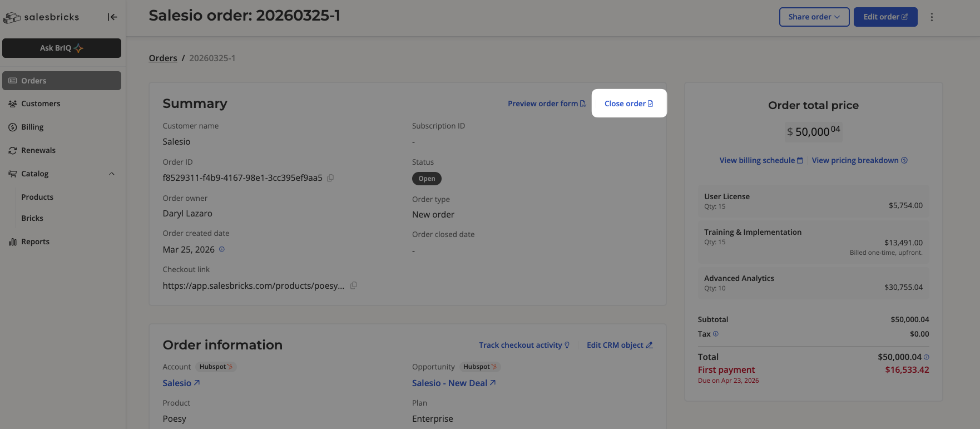Click the Plan value Enterprise
Viewport: 980px width, 429px height.
click(433, 419)
